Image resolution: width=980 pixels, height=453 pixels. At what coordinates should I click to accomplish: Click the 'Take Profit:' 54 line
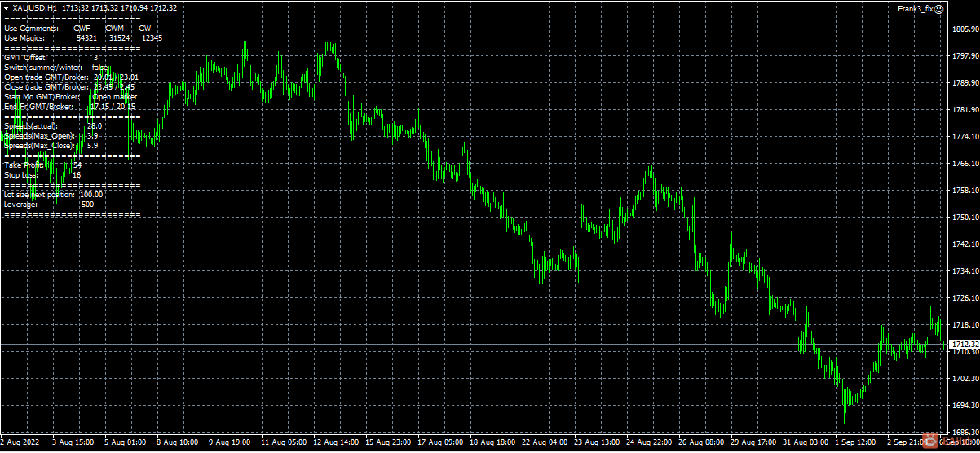click(x=42, y=165)
